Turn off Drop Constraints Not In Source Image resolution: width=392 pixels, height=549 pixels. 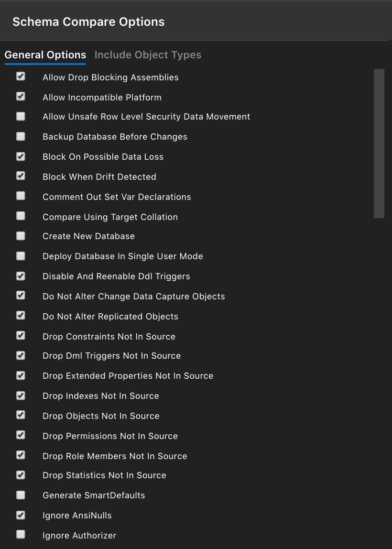[21, 335]
